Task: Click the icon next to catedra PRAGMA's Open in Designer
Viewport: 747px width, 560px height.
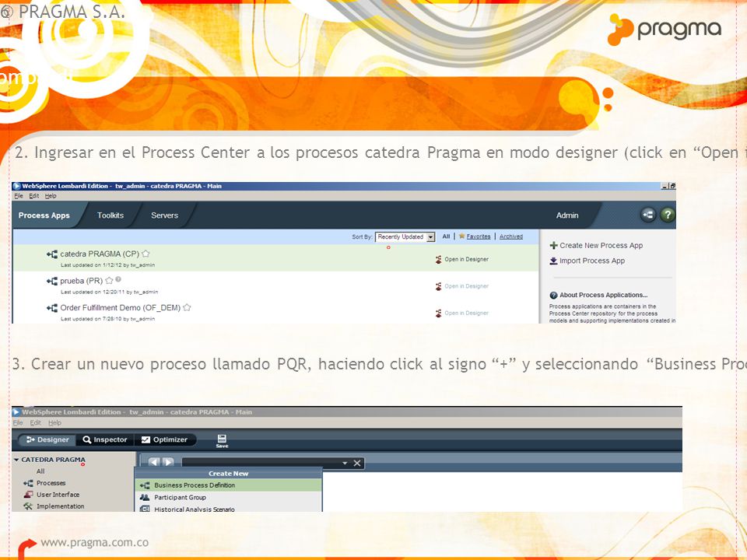Action: tap(438, 260)
